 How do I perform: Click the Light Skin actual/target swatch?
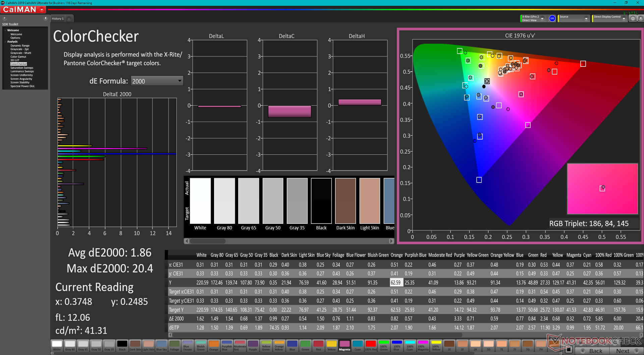370,201
